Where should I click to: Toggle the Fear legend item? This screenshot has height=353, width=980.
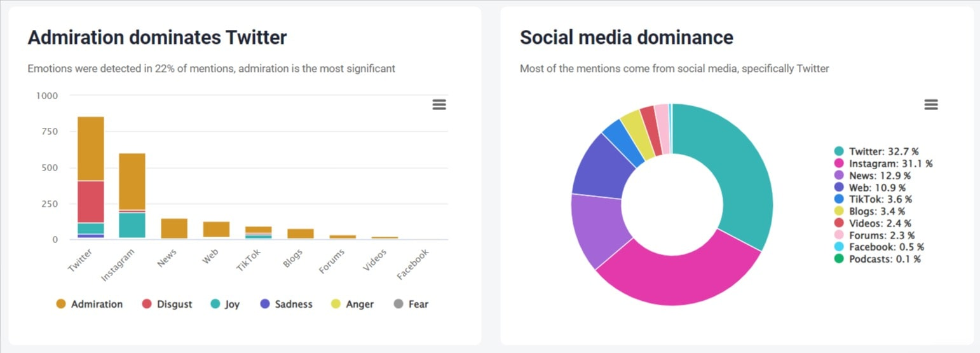coord(411,304)
